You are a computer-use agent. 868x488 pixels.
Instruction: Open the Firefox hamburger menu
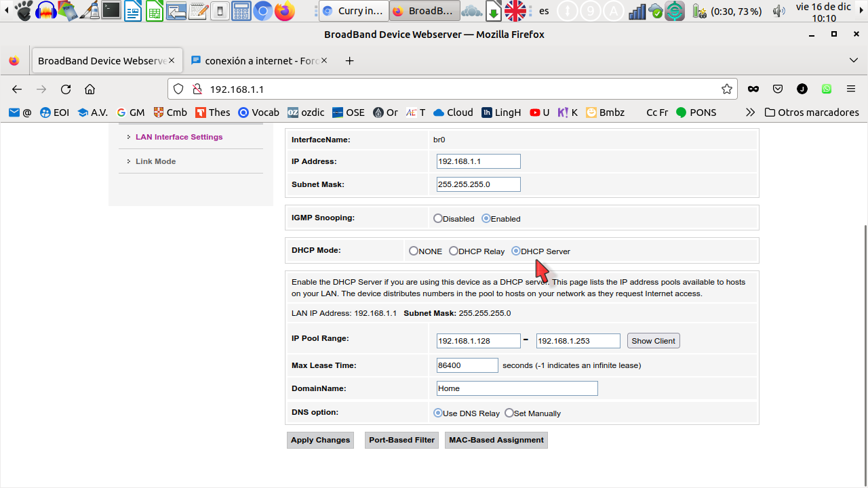[851, 89]
